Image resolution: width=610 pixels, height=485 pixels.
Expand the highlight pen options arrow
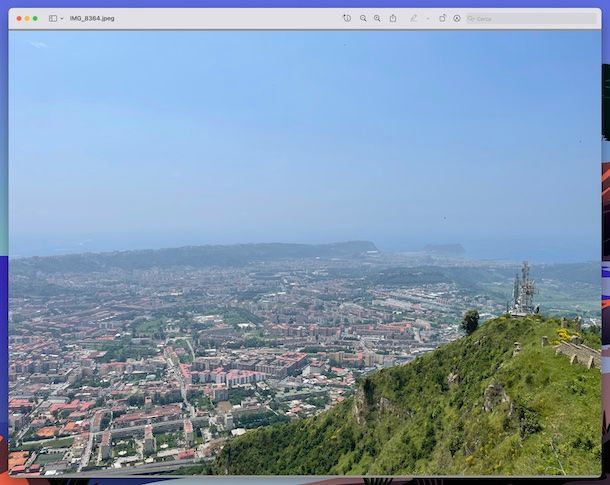coord(428,19)
